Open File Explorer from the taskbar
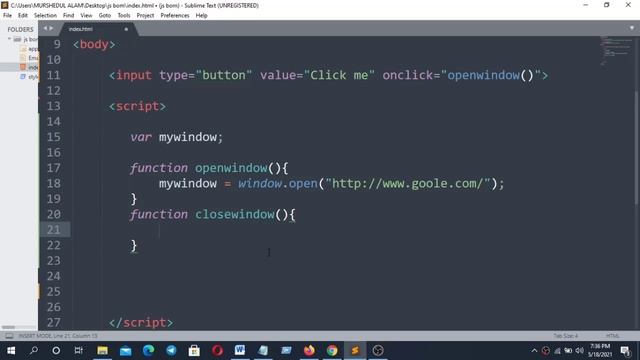 102,351
